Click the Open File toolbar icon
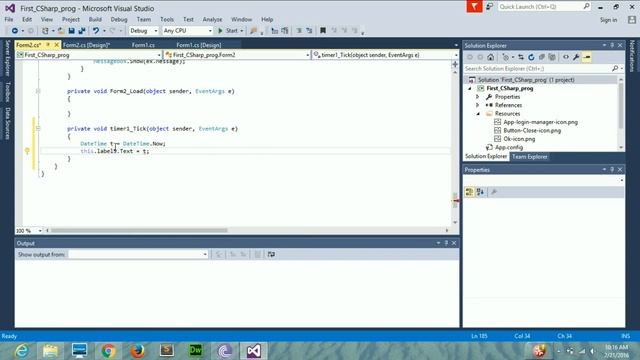640x360 pixels. click(61, 31)
